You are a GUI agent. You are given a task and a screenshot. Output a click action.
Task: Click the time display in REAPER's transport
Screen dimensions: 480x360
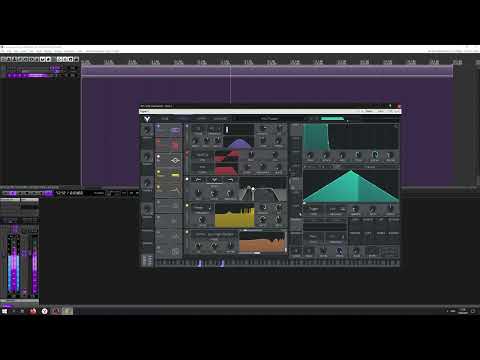(x=69, y=193)
